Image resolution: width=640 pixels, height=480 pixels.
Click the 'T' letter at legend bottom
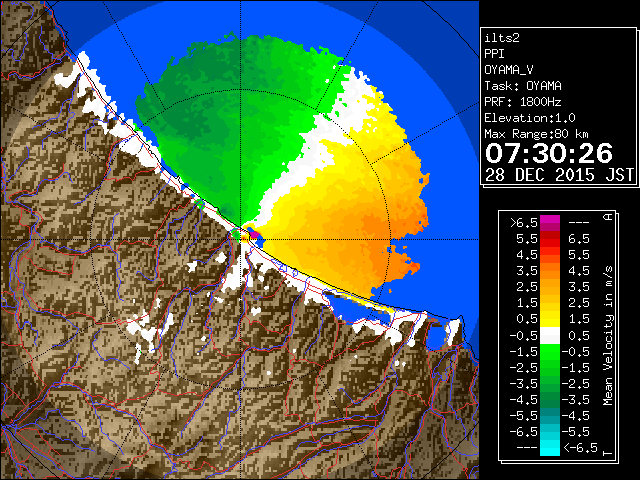tap(608, 453)
